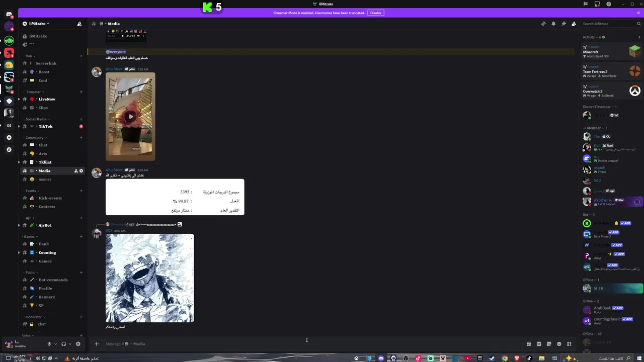Play Abu Moer's video attachment
This screenshot has height=362, width=644.
coord(130,117)
